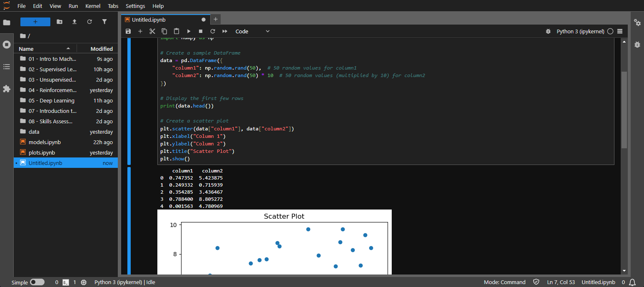Paste cells from the clipboard
Viewport: 644px width, 287px height.
point(176,31)
